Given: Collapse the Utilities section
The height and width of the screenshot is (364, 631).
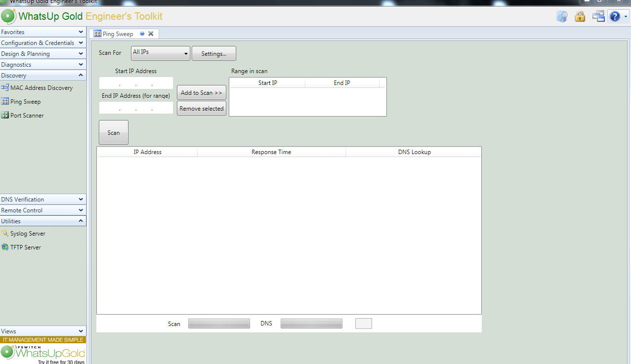Looking at the screenshot, I should coord(43,221).
